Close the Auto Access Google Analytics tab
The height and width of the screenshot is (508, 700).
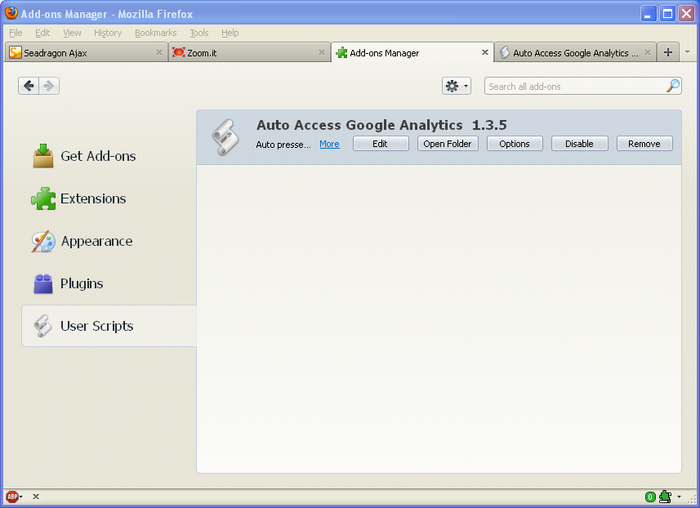coord(647,52)
